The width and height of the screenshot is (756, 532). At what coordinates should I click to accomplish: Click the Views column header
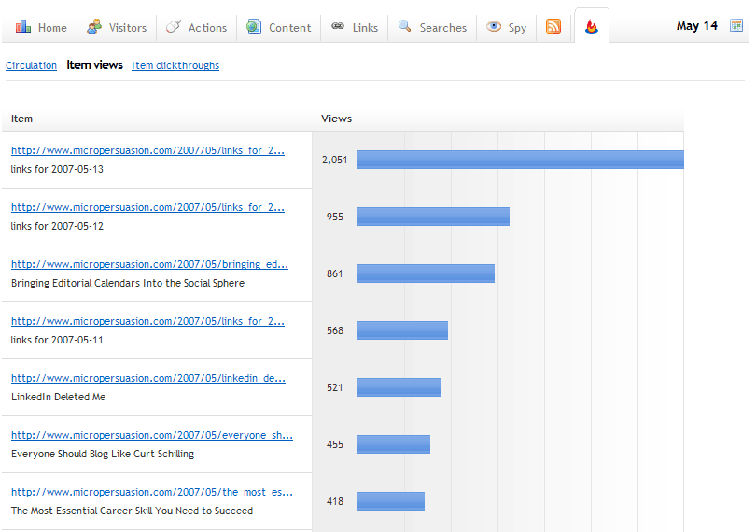(337, 119)
